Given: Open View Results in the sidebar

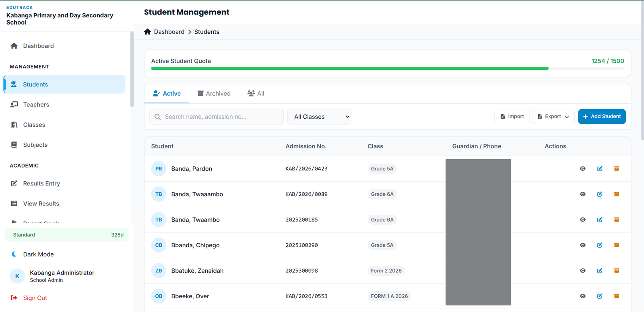Looking at the screenshot, I should tap(64, 203).
